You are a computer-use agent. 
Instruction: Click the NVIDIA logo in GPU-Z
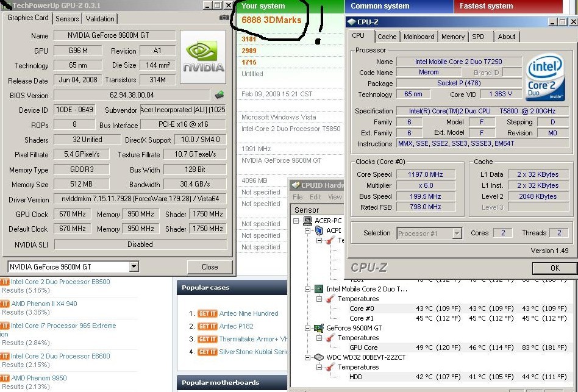[x=203, y=57]
